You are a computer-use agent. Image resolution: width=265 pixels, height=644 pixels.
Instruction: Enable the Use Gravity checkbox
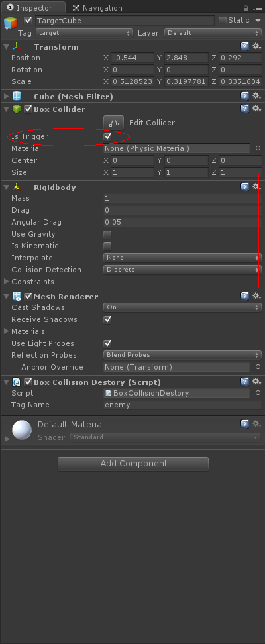click(x=107, y=235)
